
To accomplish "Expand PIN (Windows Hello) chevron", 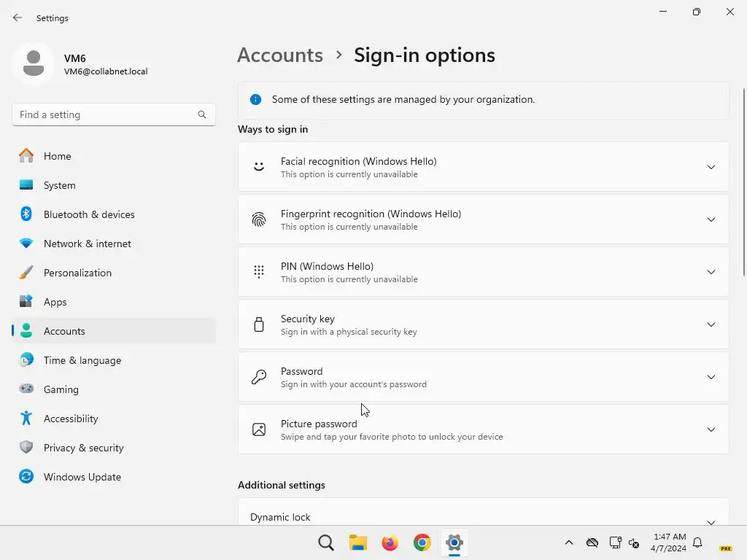I will (711, 272).
